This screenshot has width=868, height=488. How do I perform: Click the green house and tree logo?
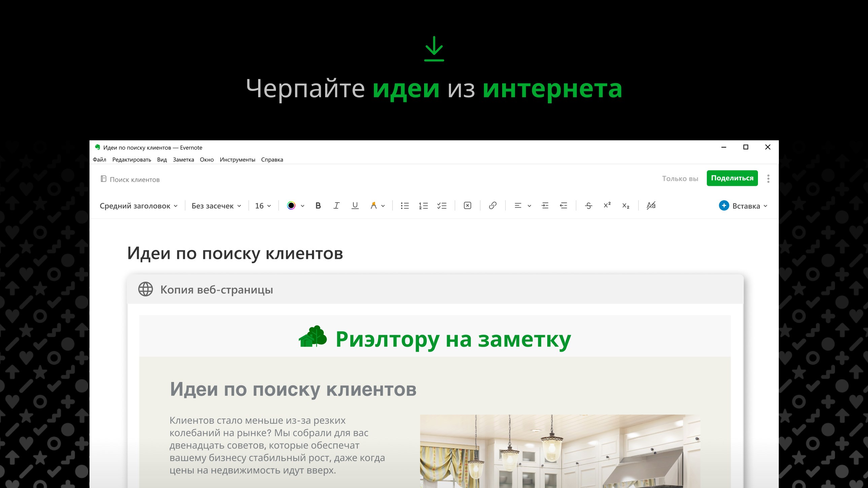(313, 336)
